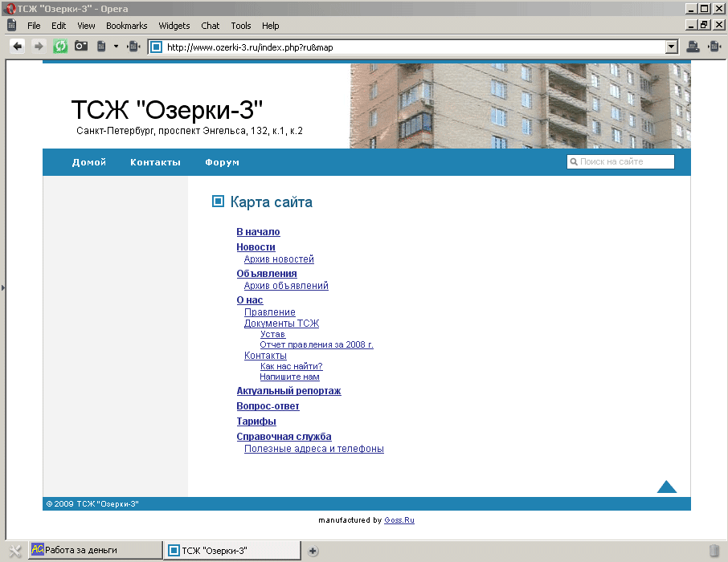Click the closed tabs trash can icon
Viewport: 728px width, 562px height.
(x=714, y=551)
